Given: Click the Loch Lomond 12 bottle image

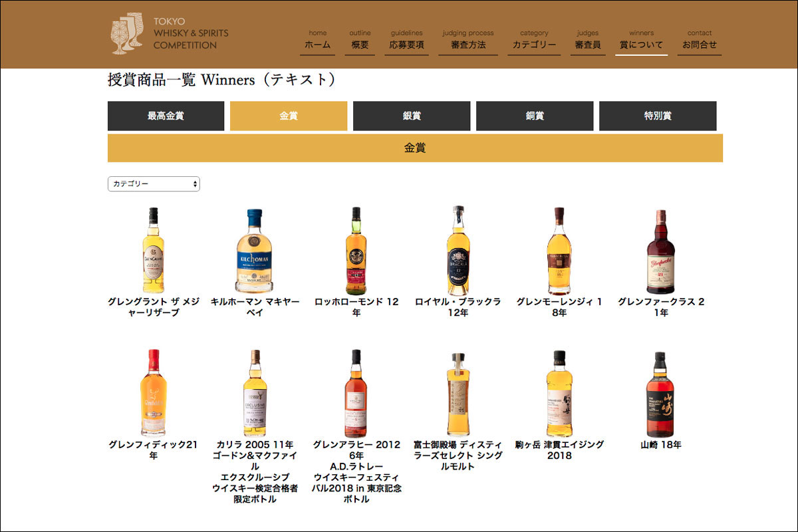Looking at the screenshot, I should [x=357, y=250].
